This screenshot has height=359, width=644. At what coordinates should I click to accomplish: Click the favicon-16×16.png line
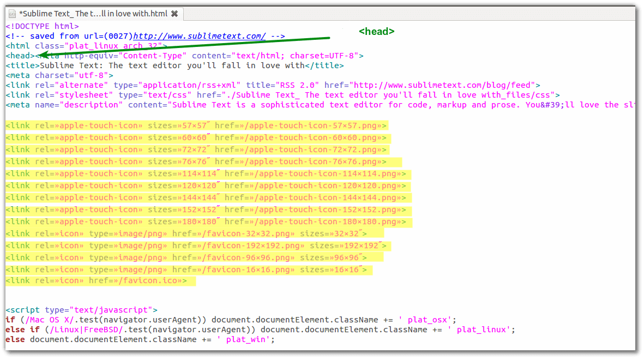click(x=186, y=270)
